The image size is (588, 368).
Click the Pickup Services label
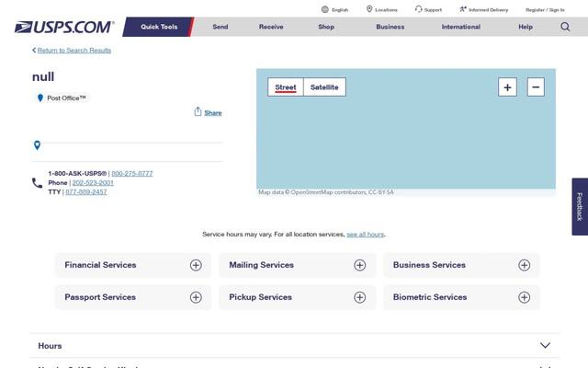pos(260,297)
